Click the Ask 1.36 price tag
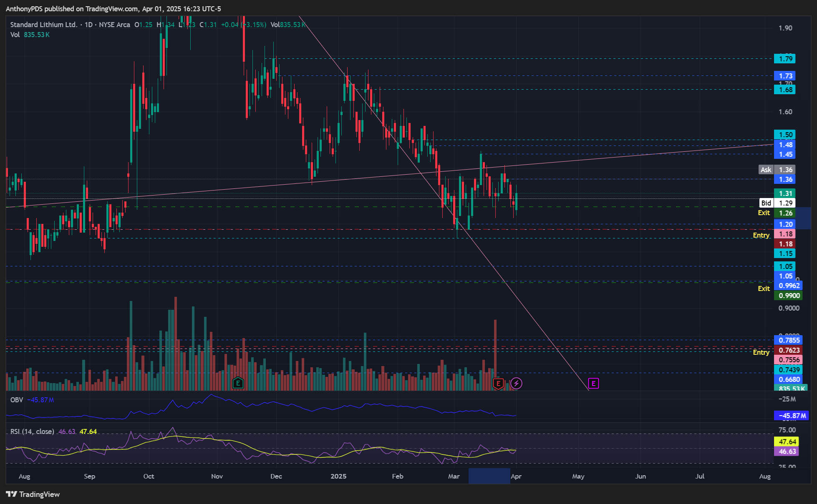Image resolution: width=817 pixels, height=504 pixels. [777, 170]
